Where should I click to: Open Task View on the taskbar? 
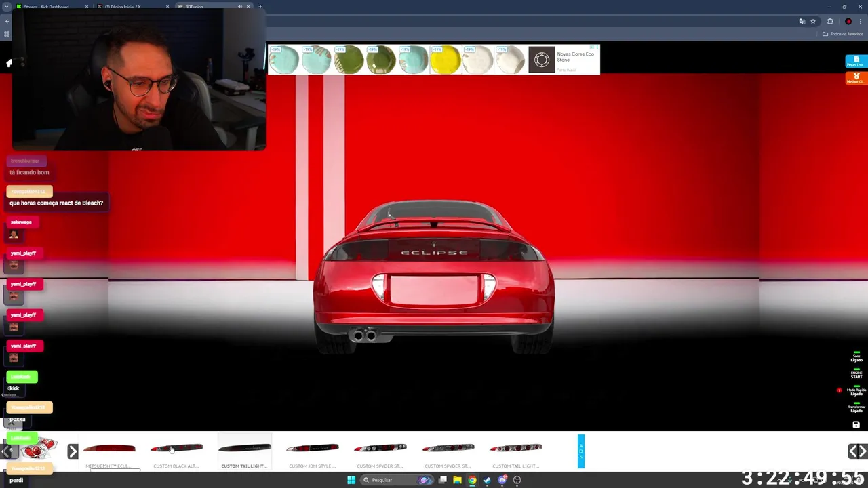point(442,480)
